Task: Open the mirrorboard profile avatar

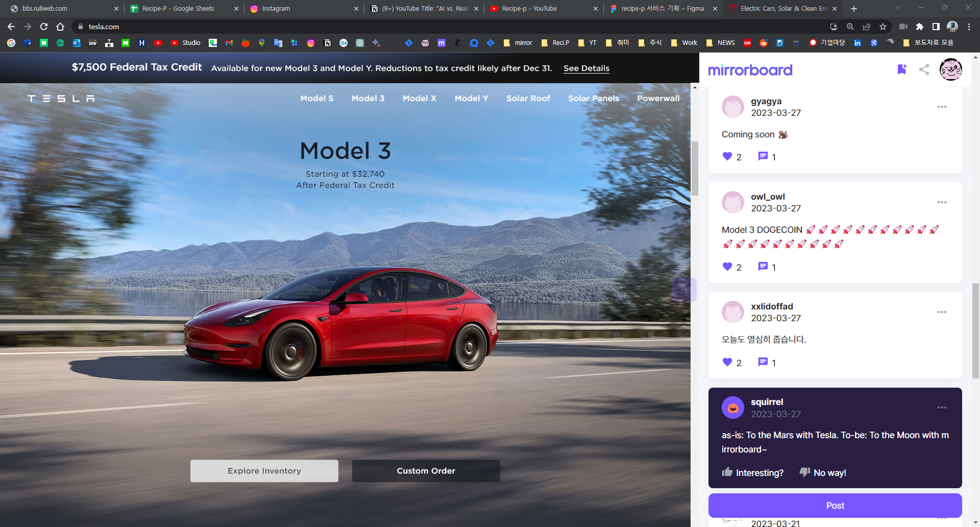Action: coord(951,69)
